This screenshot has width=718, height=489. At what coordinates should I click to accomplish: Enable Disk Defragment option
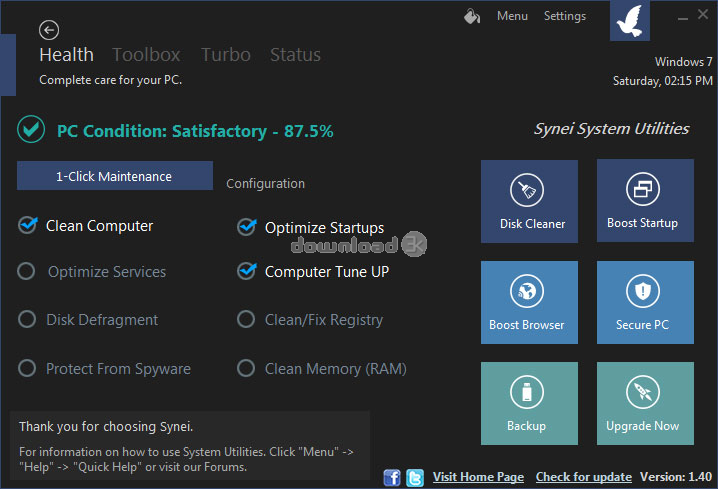point(27,319)
